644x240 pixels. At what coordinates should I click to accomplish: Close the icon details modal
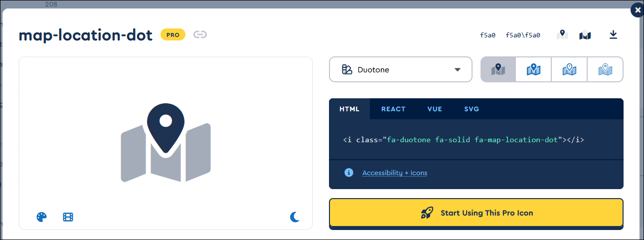tap(637, 10)
